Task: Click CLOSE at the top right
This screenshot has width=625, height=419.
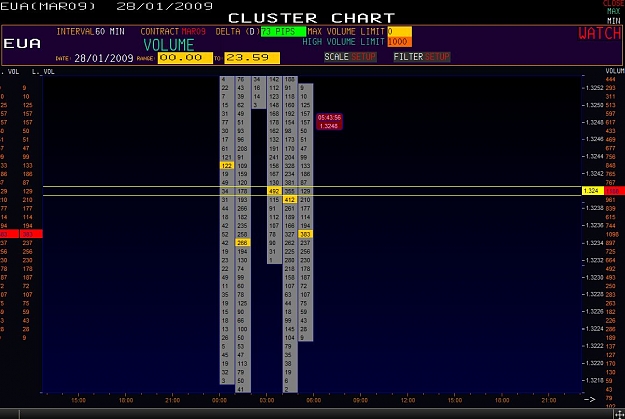Action: click(x=613, y=3)
